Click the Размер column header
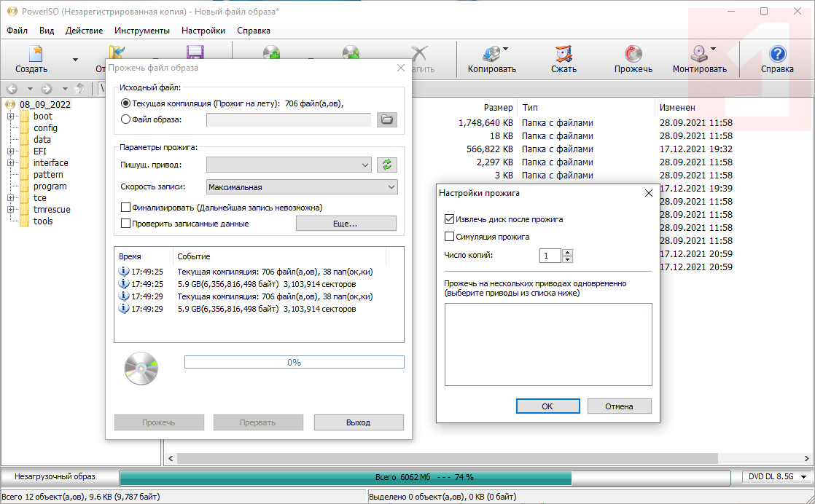The image size is (815, 504). click(498, 108)
